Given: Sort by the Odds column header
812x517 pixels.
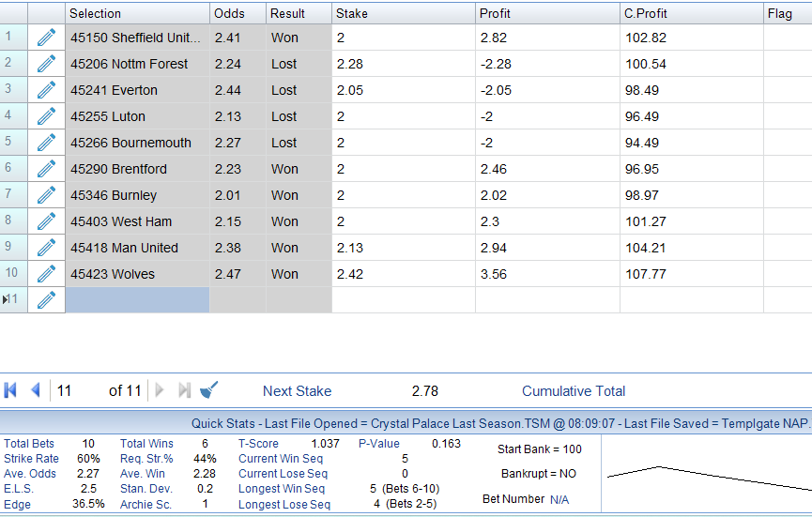Looking at the screenshot, I should tap(237, 13).
